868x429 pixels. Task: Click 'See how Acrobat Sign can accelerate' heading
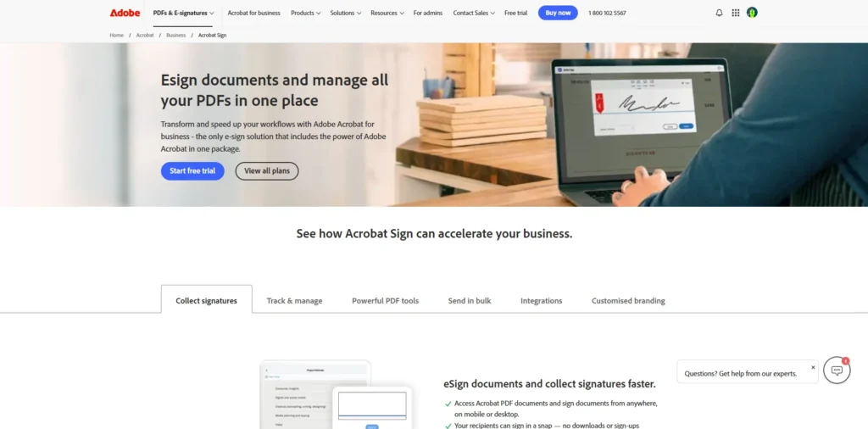tap(434, 234)
